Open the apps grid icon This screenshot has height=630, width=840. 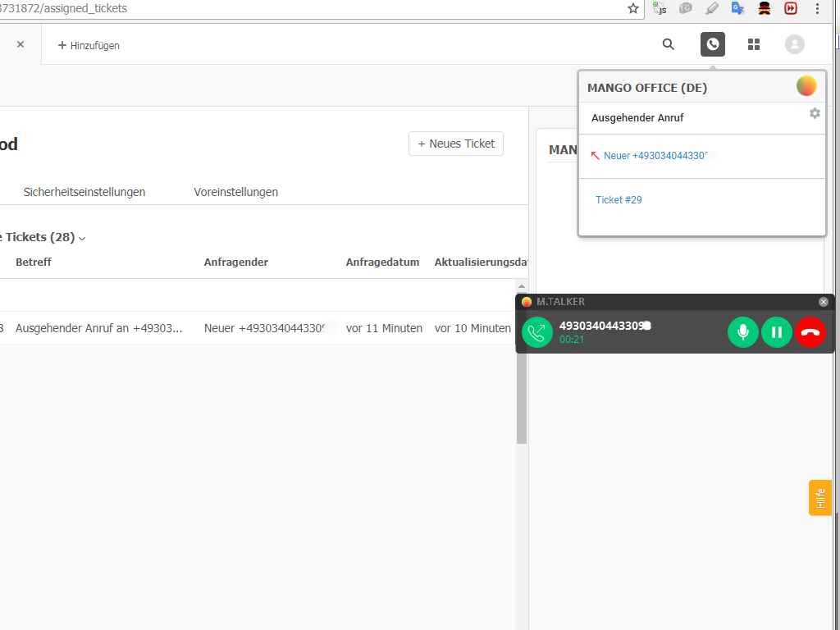pyautogui.click(x=754, y=44)
